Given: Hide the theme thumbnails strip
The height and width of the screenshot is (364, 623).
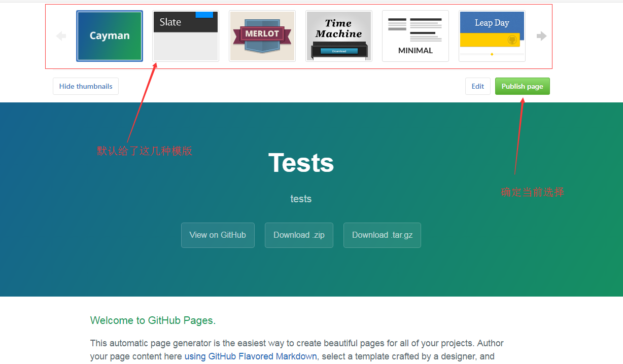Looking at the screenshot, I should pyautogui.click(x=86, y=86).
